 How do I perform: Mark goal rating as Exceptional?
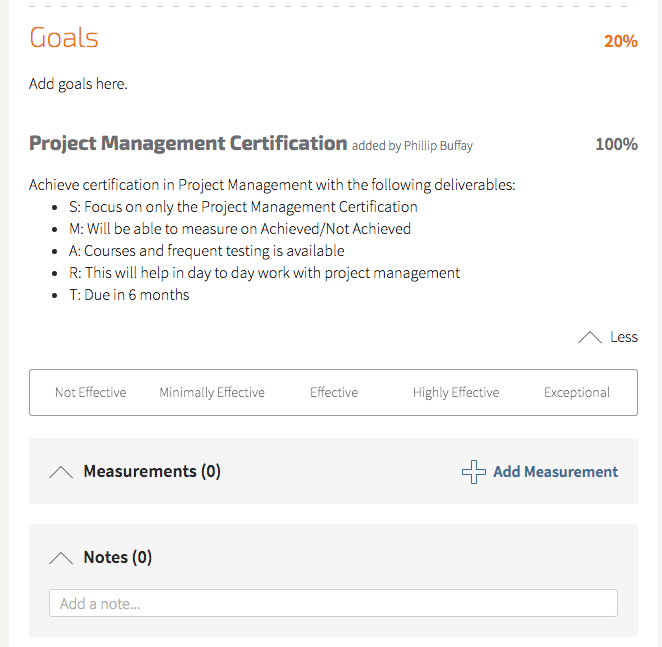pyautogui.click(x=577, y=392)
